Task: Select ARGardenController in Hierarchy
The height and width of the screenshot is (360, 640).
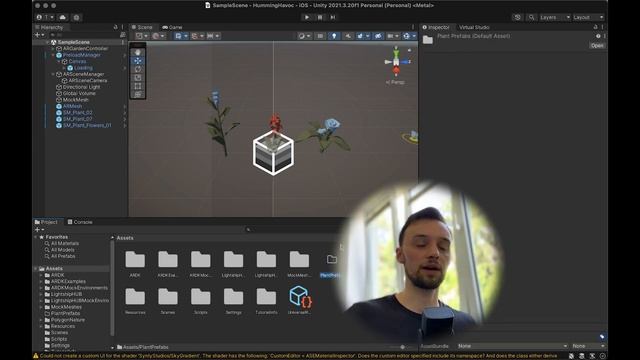Action: coord(85,49)
